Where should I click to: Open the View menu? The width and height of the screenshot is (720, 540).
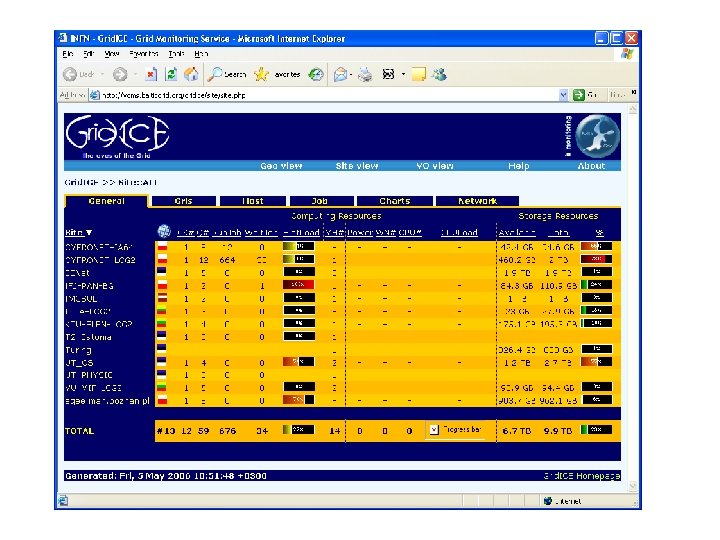112,54
